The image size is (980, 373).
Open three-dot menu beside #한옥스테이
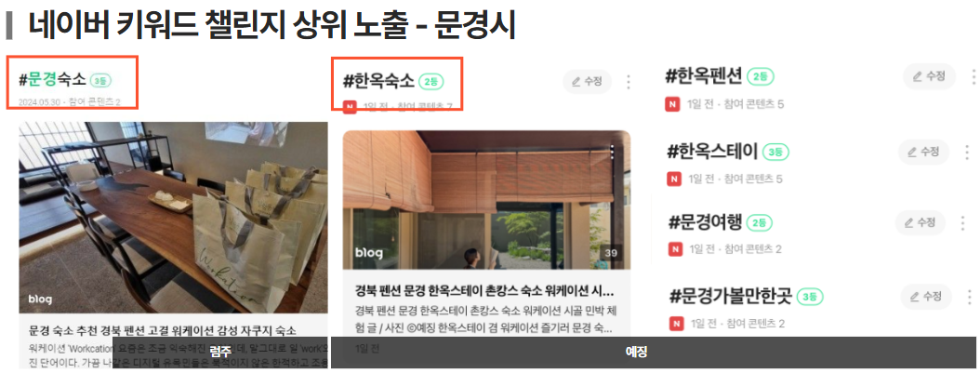(967, 152)
